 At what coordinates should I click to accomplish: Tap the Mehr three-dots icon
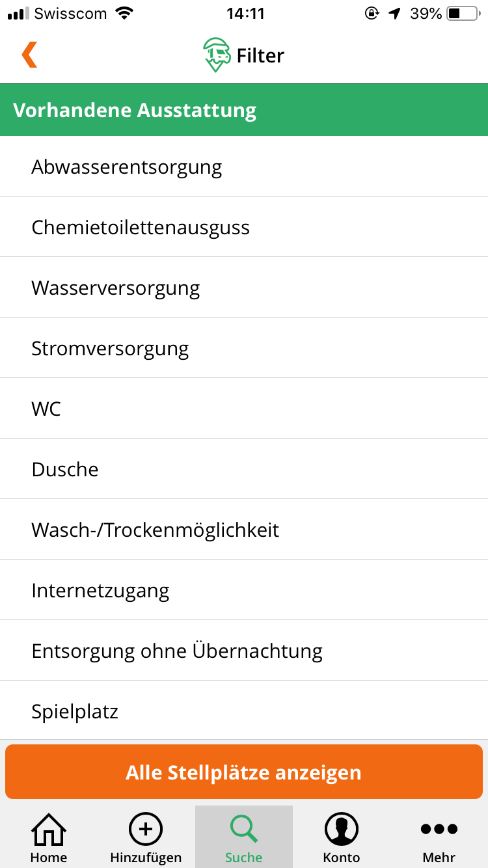click(439, 829)
